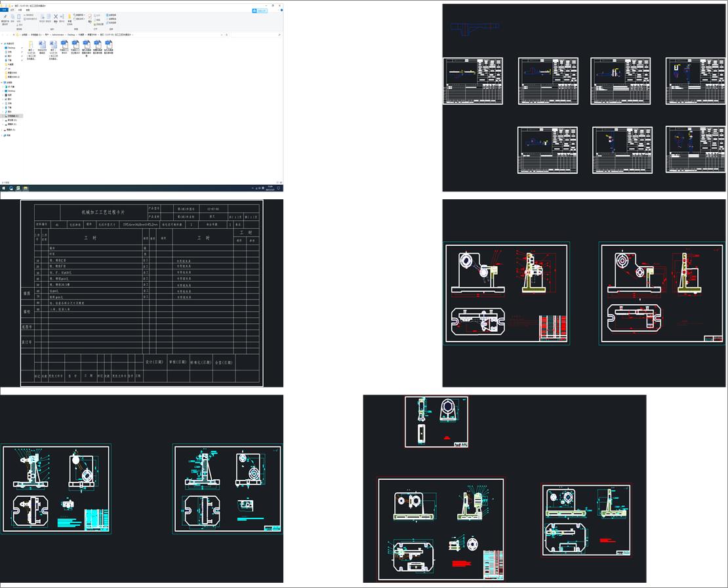
Task: Click Desktop in the address breadcrumb
Action: [x=71, y=35]
